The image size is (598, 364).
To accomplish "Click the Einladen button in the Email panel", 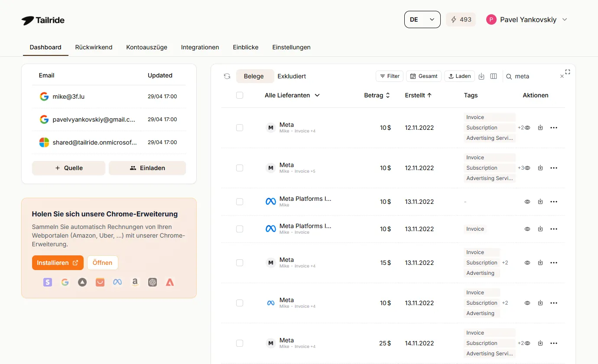I will click(147, 168).
